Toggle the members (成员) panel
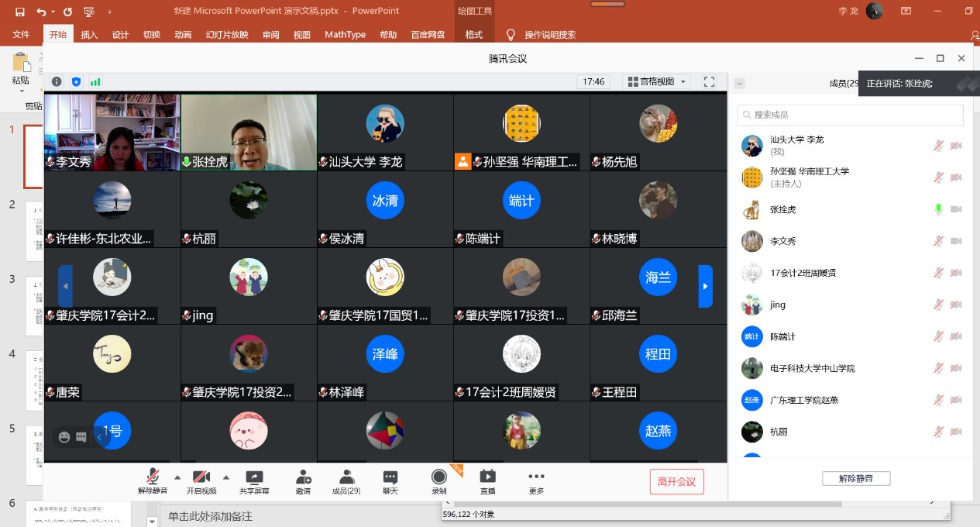This screenshot has height=527, width=980. [346, 477]
